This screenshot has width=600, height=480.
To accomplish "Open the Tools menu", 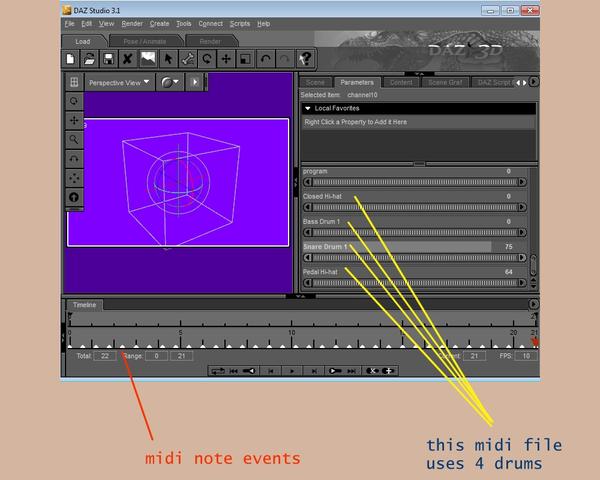I will (184, 24).
